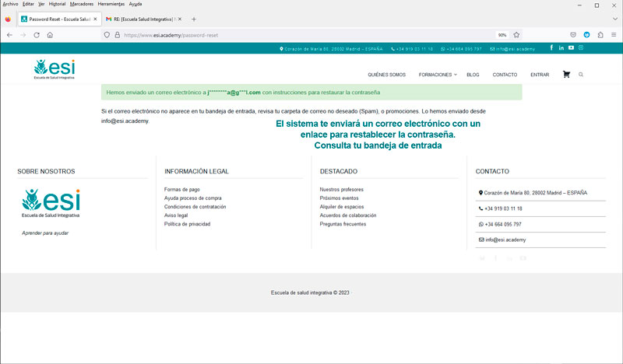This screenshot has height=364, width=623.
Task: Open the LinkedIn icon in top bar
Action: point(561,47)
